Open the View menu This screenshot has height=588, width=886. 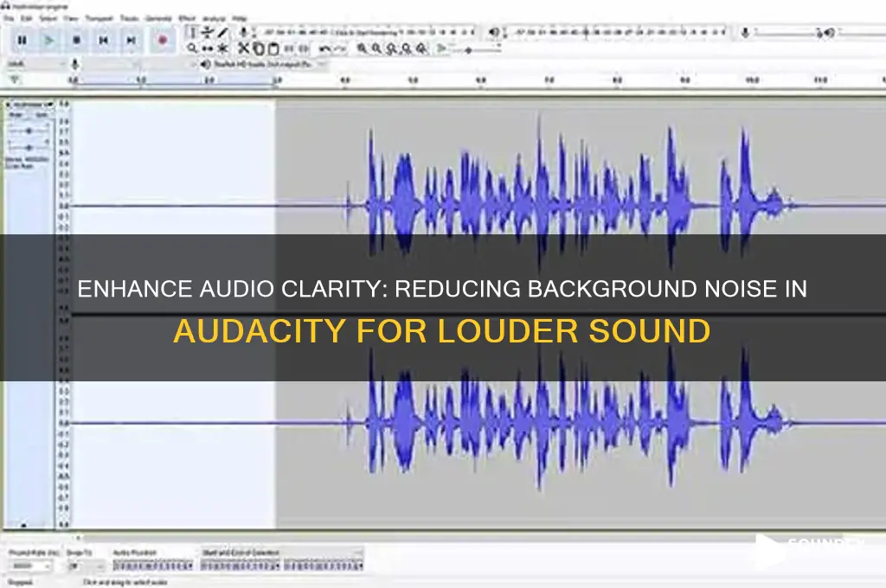pyautogui.click(x=71, y=19)
